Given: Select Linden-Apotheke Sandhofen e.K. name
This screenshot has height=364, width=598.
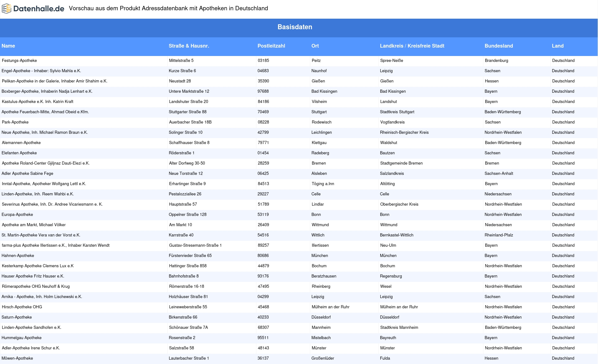Looking at the screenshot, I should click(x=31, y=328).
